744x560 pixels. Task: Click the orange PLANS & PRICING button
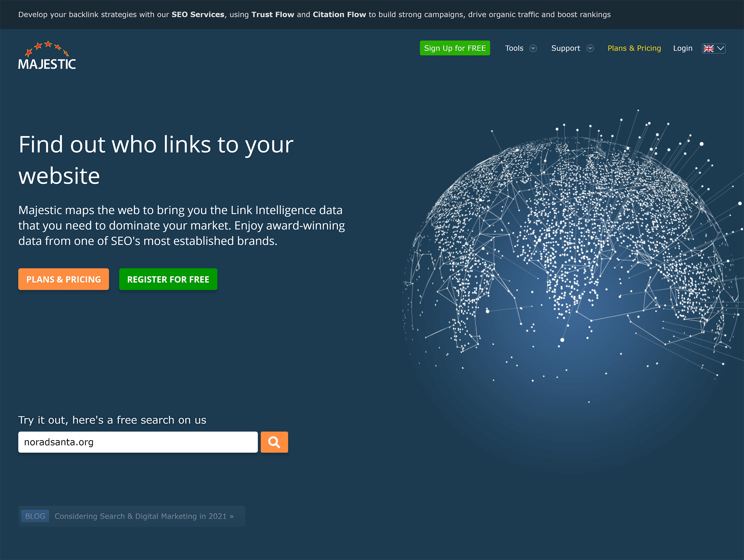pos(64,279)
